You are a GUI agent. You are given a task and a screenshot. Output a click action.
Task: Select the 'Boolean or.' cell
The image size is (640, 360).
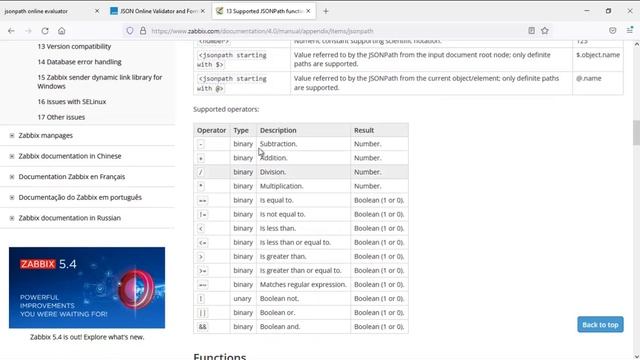303,313
